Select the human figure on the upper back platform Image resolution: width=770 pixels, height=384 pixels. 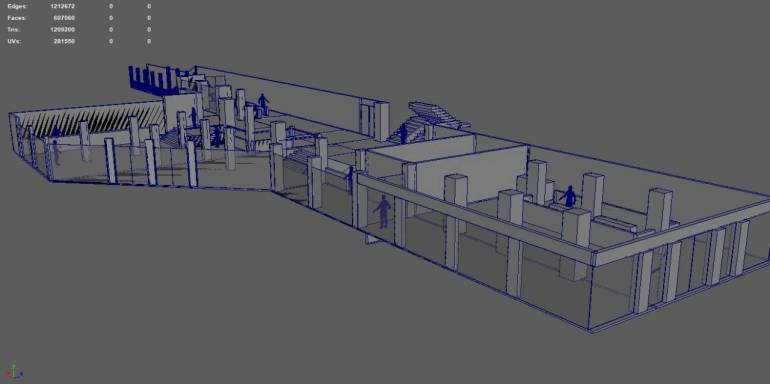(264, 104)
